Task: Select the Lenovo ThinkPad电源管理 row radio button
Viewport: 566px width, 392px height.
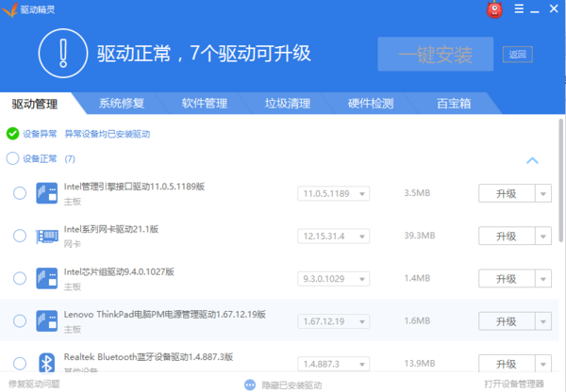Action: click(x=20, y=321)
